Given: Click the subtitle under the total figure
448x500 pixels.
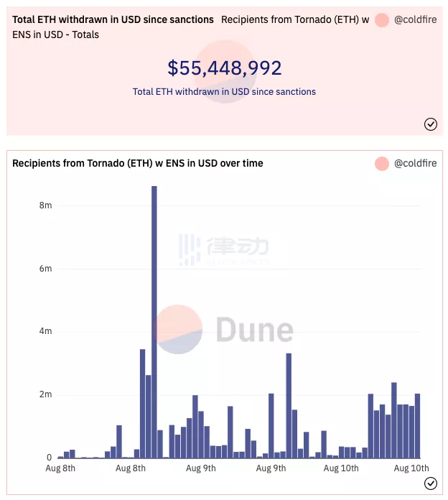Looking at the screenshot, I should point(224,92).
